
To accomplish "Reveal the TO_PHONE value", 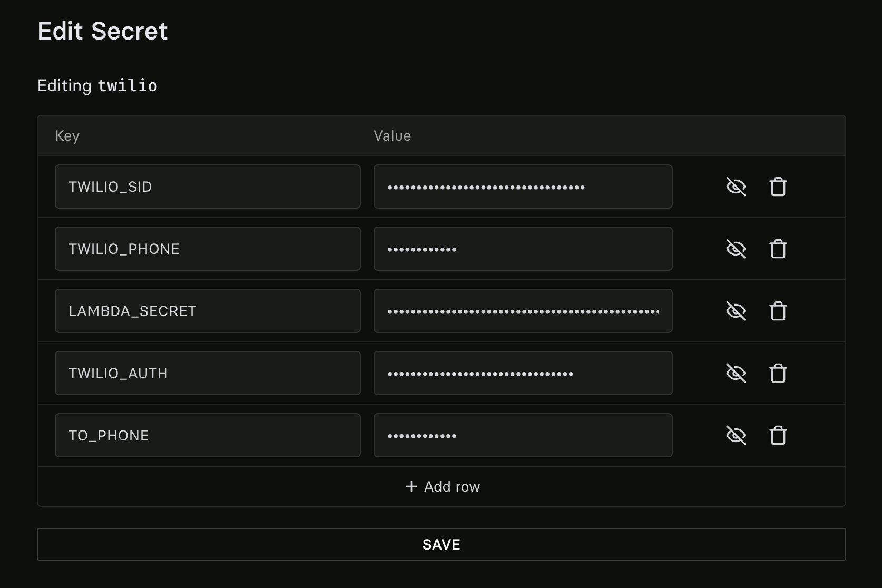I will pos(736,435).
